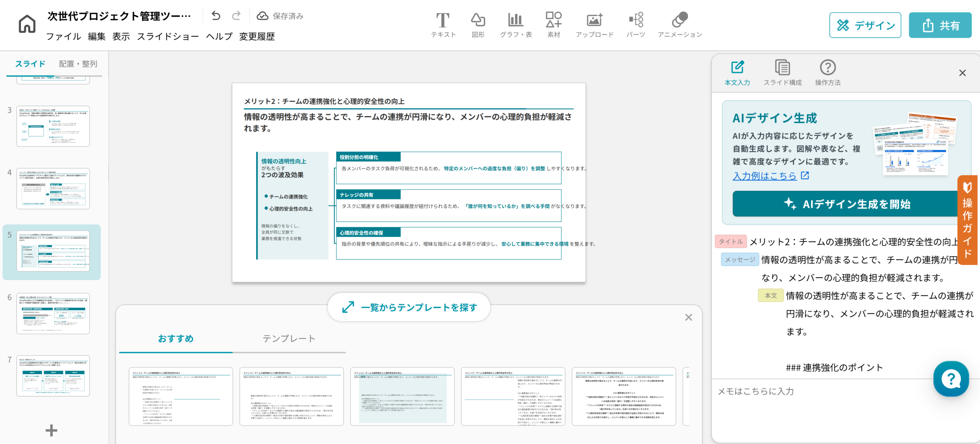
Task: Select the テキスト tool
Action: pos(443,25)
